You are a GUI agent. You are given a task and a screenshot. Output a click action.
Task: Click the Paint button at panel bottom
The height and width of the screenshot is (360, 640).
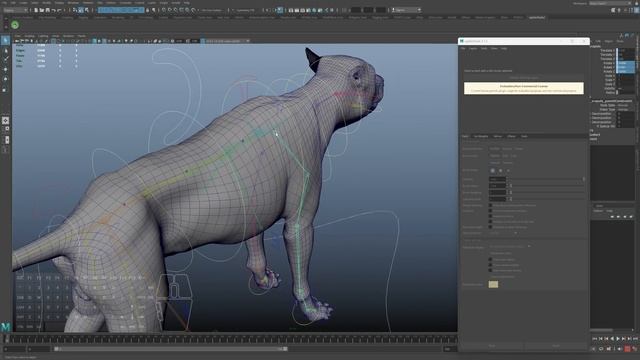click(x=491, y=346)
